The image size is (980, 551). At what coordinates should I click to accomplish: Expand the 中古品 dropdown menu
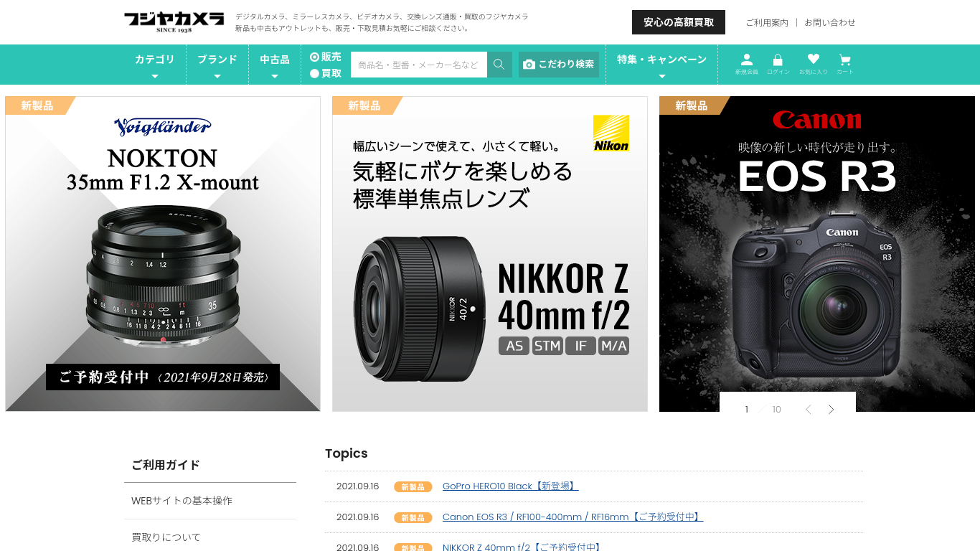point(275,65)
